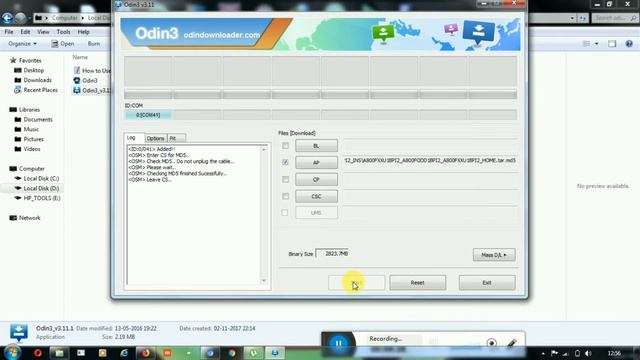
Task: Click the recorder circular stop icon
Action: [491, 343]
